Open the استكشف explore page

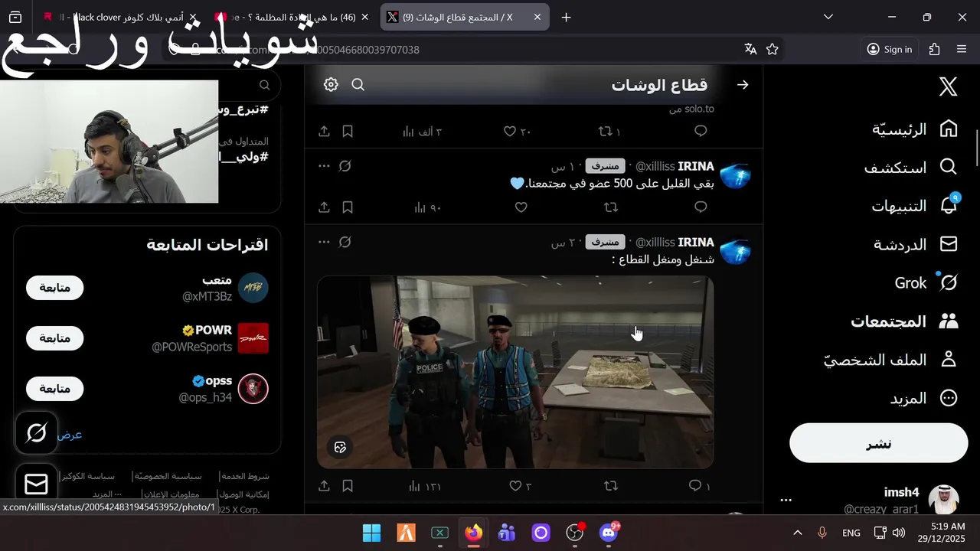(x=910, y=168)
